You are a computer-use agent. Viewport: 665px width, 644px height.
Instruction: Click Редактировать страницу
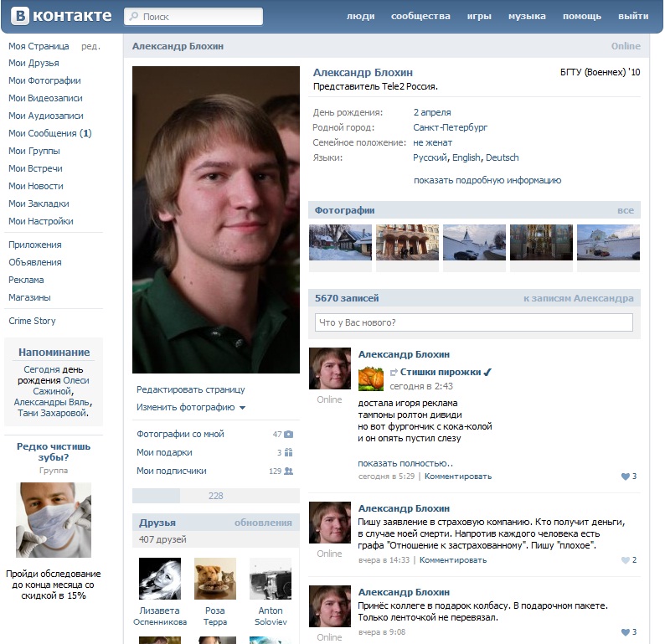point(190,389)
